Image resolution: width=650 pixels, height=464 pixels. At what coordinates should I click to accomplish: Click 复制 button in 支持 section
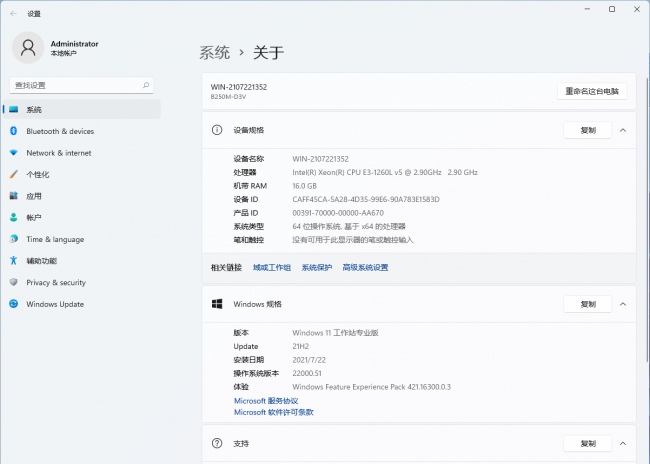(588, 443)
